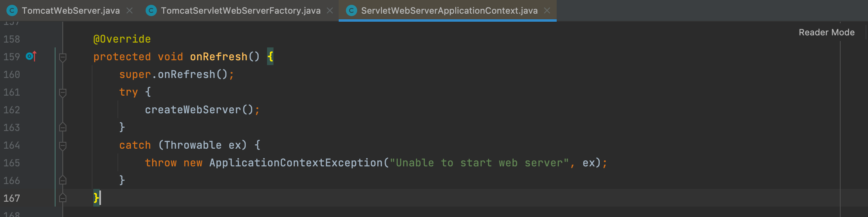This screenshot has height=217, width=868.
Task: Click fold end marker on line 167
Action: [63, 198]
